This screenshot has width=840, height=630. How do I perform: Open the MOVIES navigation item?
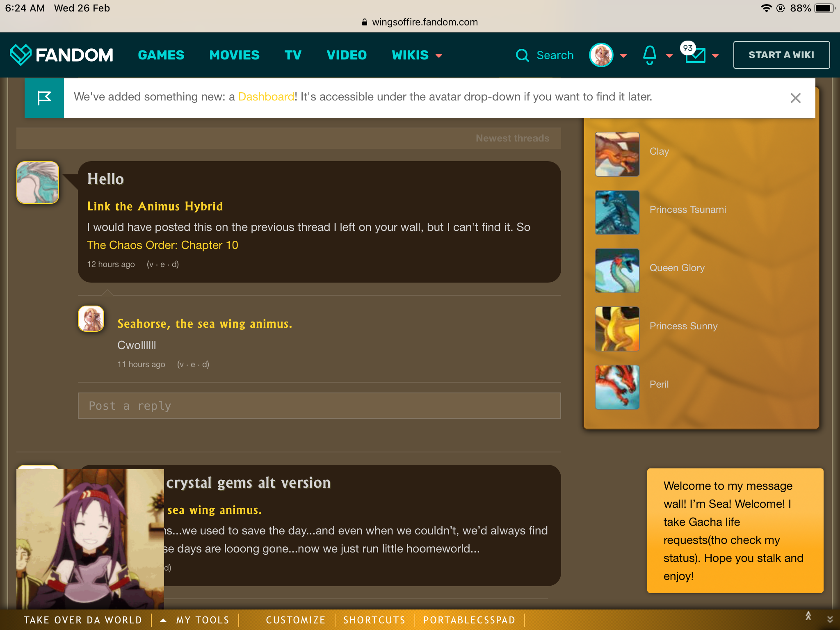click(x=234, y=55)
